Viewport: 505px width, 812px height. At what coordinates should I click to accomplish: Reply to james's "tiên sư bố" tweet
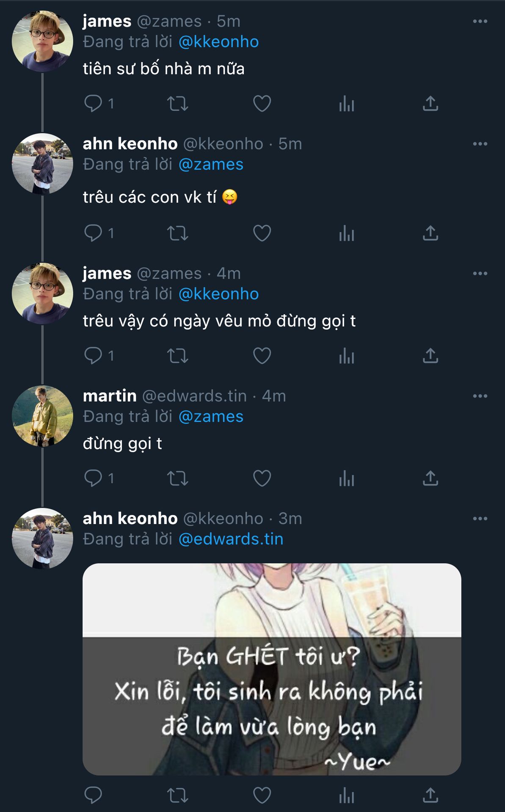coord(93,103)
